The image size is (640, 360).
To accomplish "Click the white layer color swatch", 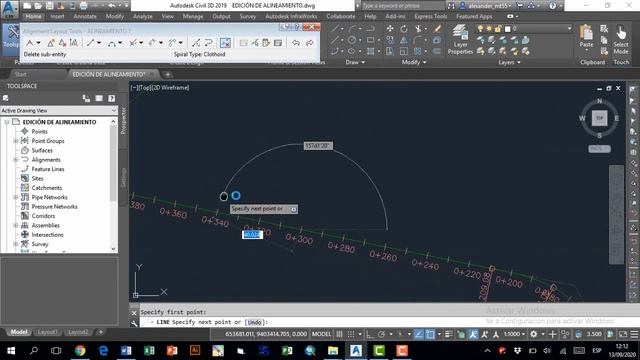I will [x=507, y=29].
